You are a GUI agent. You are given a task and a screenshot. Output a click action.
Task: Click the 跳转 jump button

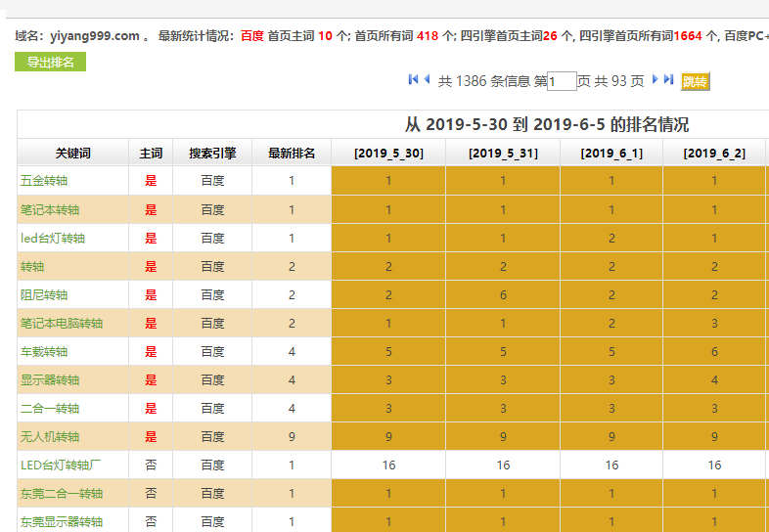695,82
